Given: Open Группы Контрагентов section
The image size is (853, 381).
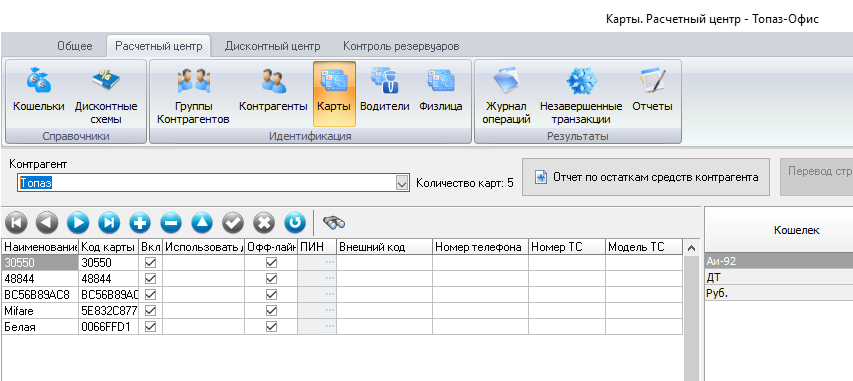Looking at the screenshot, I should click(x=193, y=96).
